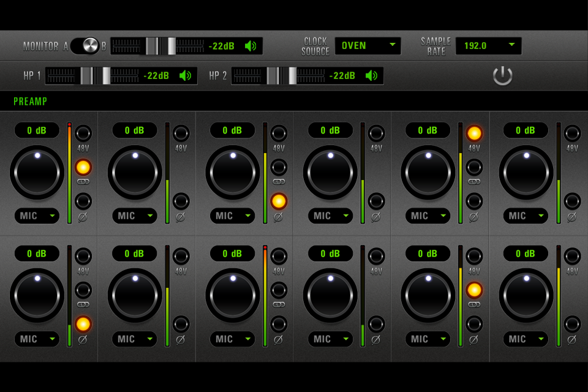Link channels using channel 5's link button
This screenshot has height=392, width=588.
point(474,167)
